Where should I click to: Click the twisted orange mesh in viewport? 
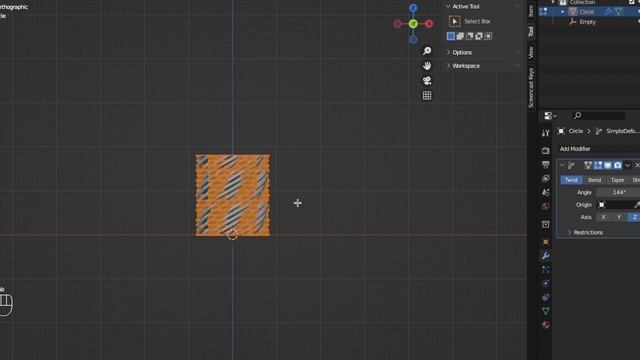pyautogui.click(x=233, y=195)
